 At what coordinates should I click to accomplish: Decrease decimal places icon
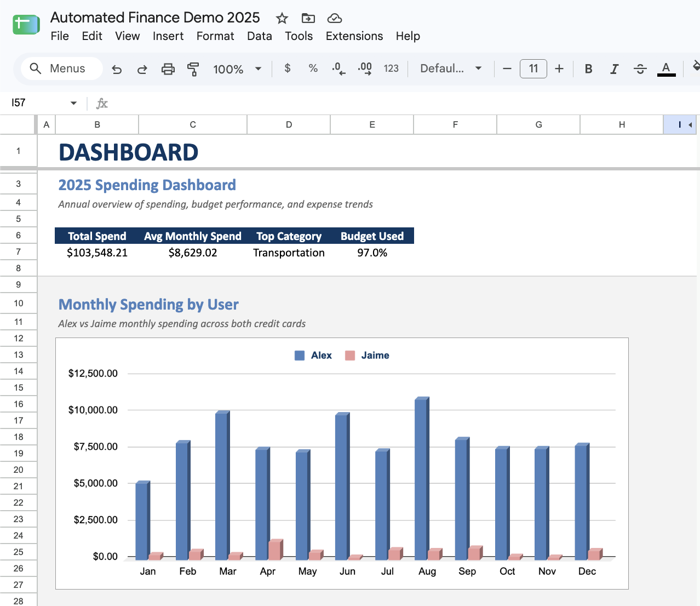click(338, 68)
